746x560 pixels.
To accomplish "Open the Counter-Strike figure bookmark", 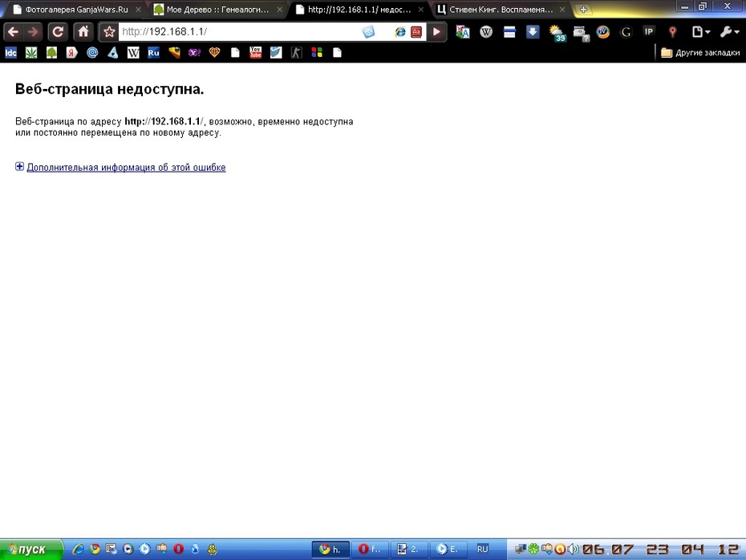I will tap(297, 53).
